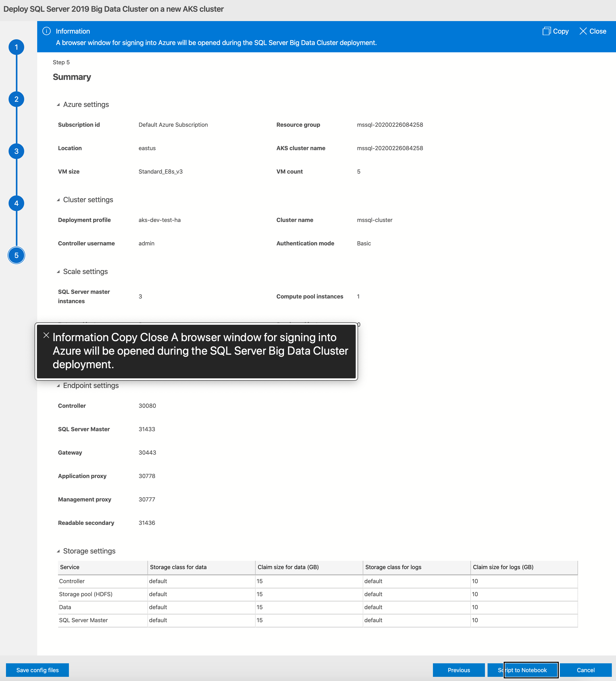Copy the banner notification message
This screenshot has width=616, height=681.
coord(555,31)
